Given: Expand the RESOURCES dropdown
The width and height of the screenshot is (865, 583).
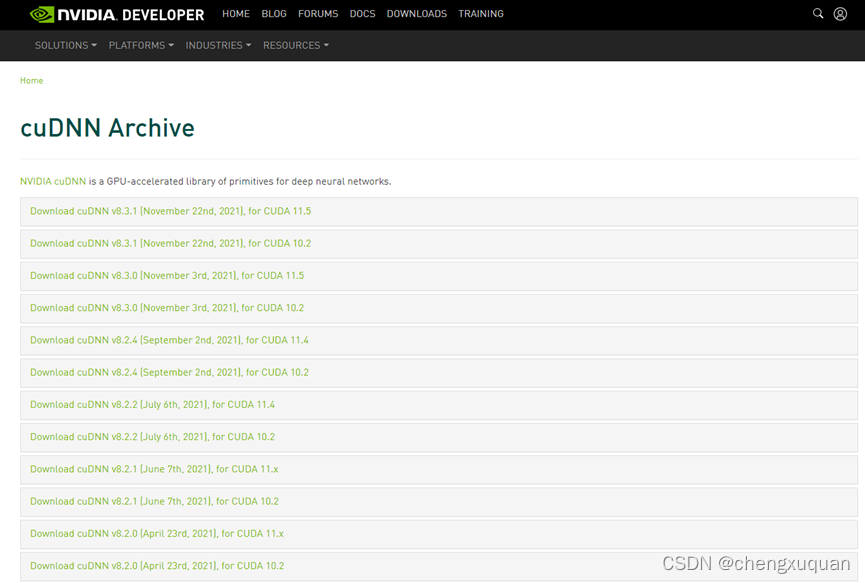Looking at the screenshot, I should coord(296,45).
